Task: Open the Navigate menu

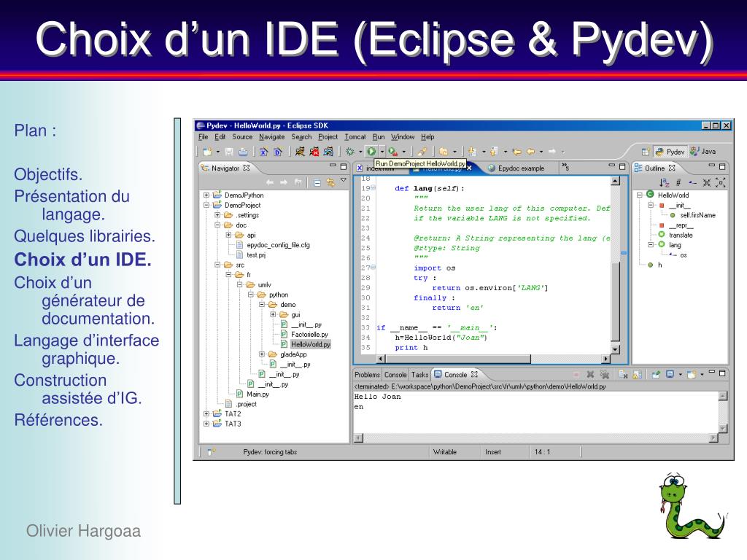Action: (x=271, y=136)
